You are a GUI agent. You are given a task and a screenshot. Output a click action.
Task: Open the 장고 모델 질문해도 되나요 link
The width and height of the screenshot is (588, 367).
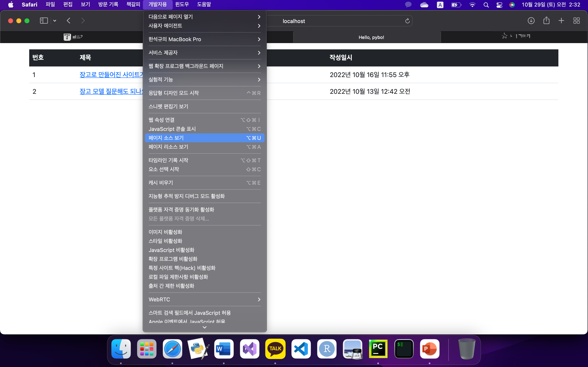[111, 92]
